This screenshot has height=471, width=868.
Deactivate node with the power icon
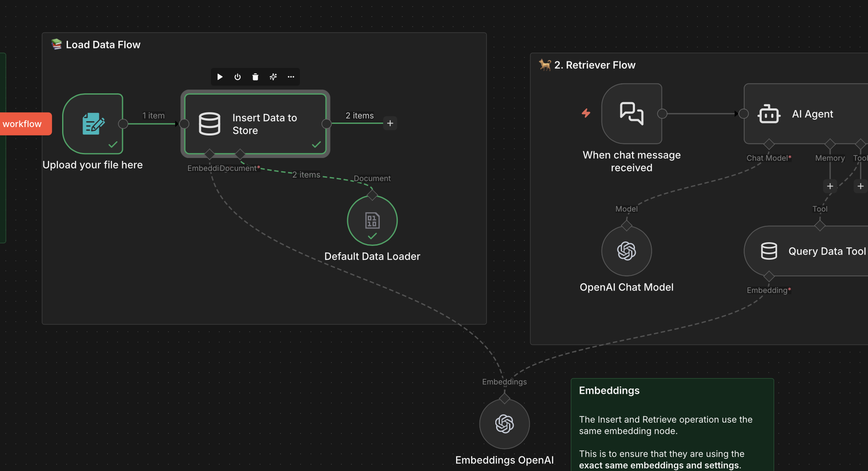238,77
